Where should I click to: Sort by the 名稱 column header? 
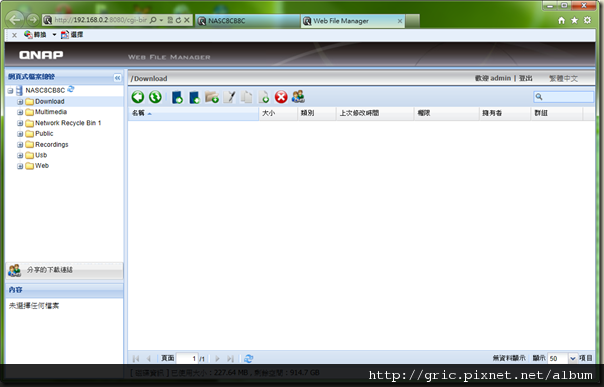coord(193,113)
